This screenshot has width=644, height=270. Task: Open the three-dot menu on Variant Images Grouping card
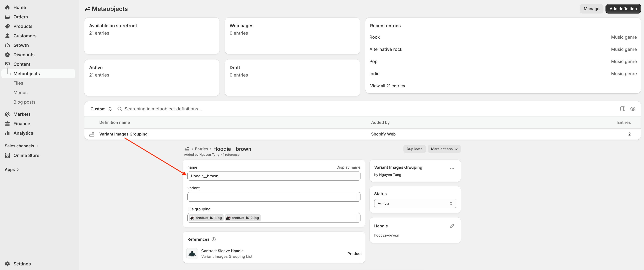pyautogui.click(x=452, y=168)
